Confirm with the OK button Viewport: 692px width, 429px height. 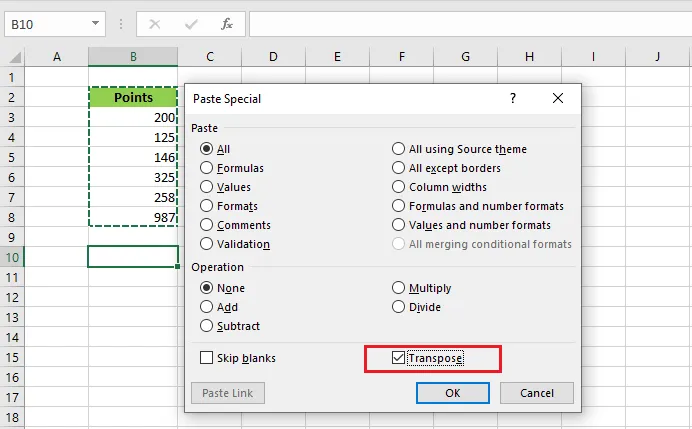click(452, 393)
